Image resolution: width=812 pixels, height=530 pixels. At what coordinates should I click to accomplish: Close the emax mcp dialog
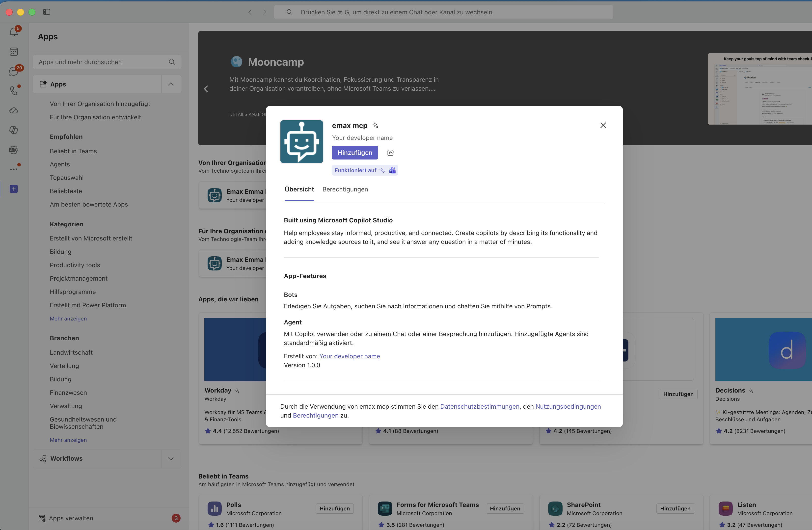pos(603,125)
